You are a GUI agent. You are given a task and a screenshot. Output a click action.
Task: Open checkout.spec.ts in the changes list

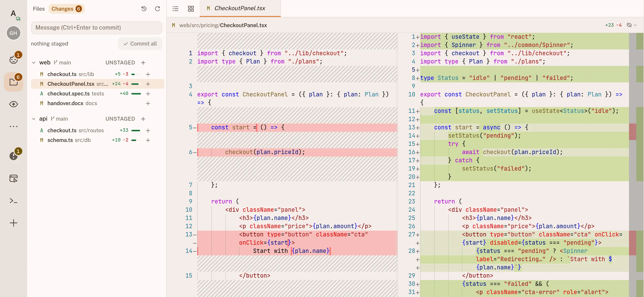click(97, 94)
